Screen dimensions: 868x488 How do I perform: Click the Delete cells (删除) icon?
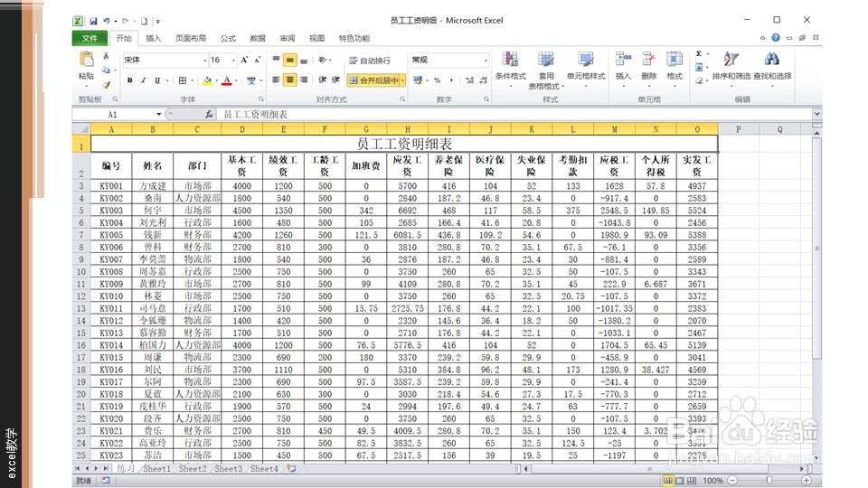649,59
